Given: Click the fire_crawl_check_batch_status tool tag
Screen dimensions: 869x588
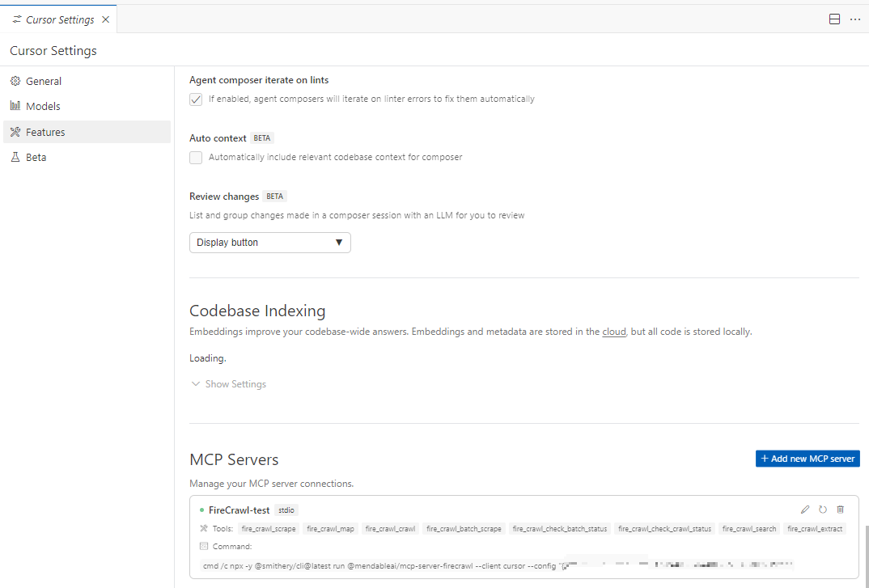Looking at the screenshot, I should [x=560, y=529].
